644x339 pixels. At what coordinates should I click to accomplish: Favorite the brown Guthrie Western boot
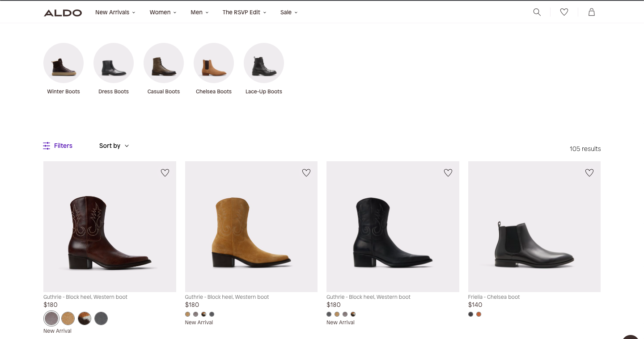point(165,173)
